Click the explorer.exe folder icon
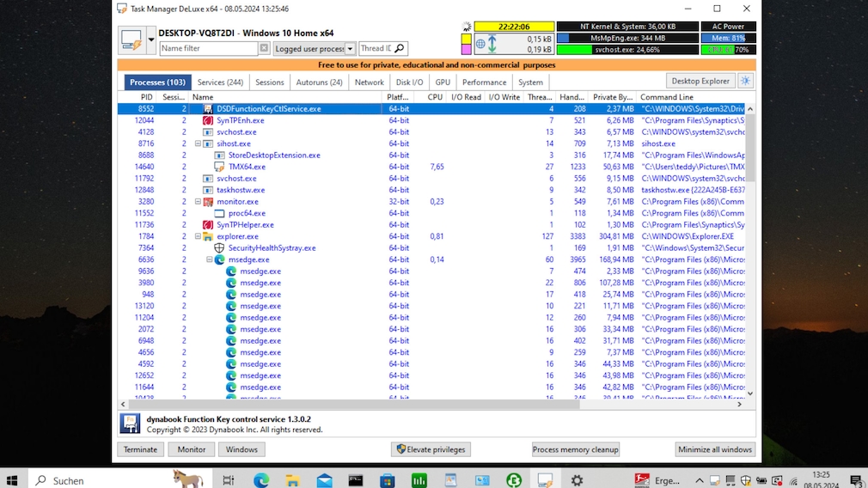Viewport: 868px width, 488px height. pyautogui.click(x=208, y=237)
